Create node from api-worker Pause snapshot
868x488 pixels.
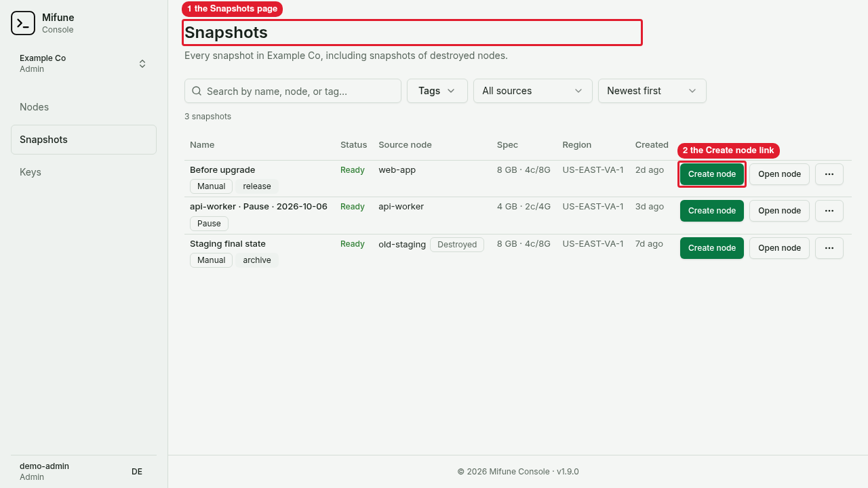712,211
